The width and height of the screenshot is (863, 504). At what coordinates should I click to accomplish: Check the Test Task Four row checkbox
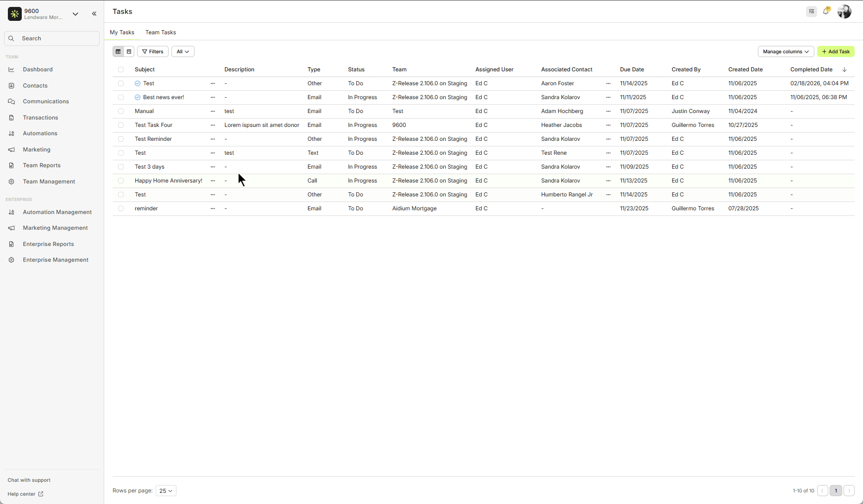click(121, 125)
